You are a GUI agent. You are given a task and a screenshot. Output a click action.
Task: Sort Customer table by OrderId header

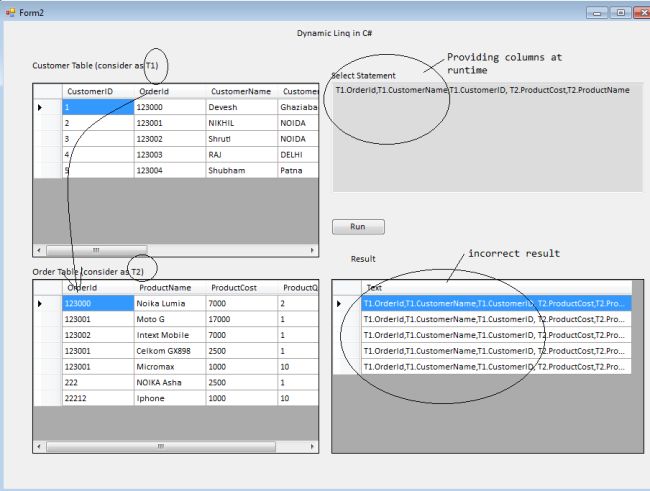pyautogui.click(x=170, y=91)
